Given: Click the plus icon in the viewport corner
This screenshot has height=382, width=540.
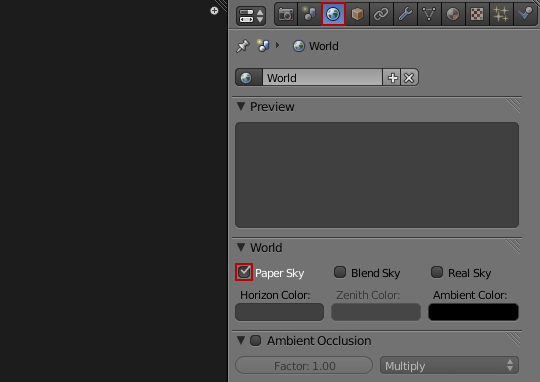Looking at the screenshot, I should coord(214,11).
